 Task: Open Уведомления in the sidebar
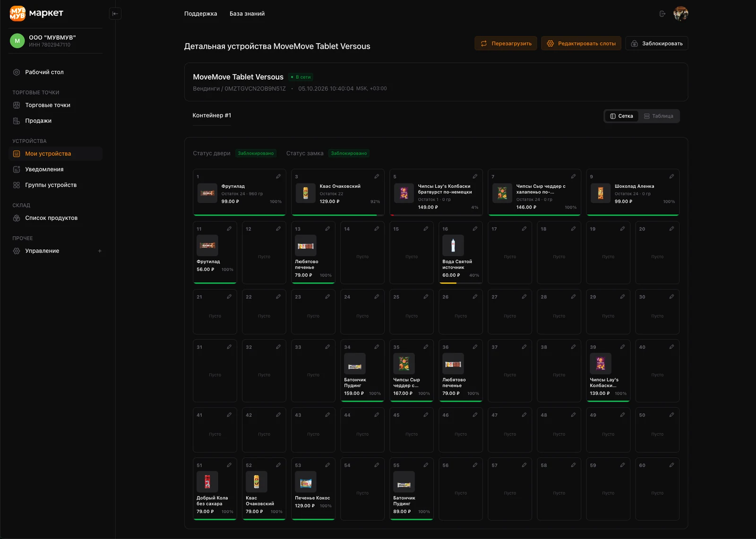point(56,169)
